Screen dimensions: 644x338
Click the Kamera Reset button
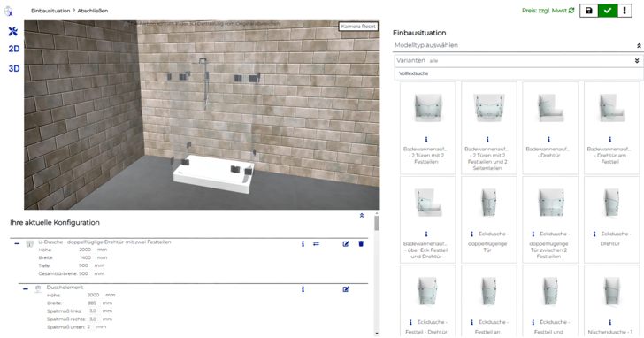click(358, 27)
